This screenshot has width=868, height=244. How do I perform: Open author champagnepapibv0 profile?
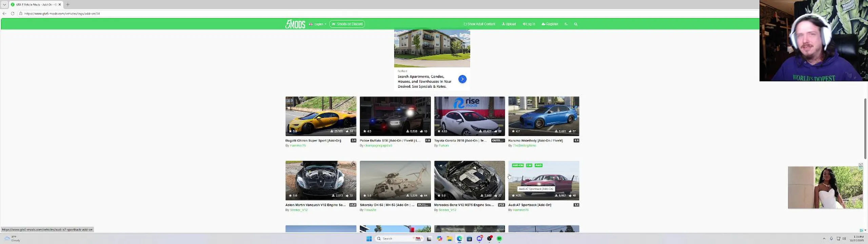coord(378,145)
